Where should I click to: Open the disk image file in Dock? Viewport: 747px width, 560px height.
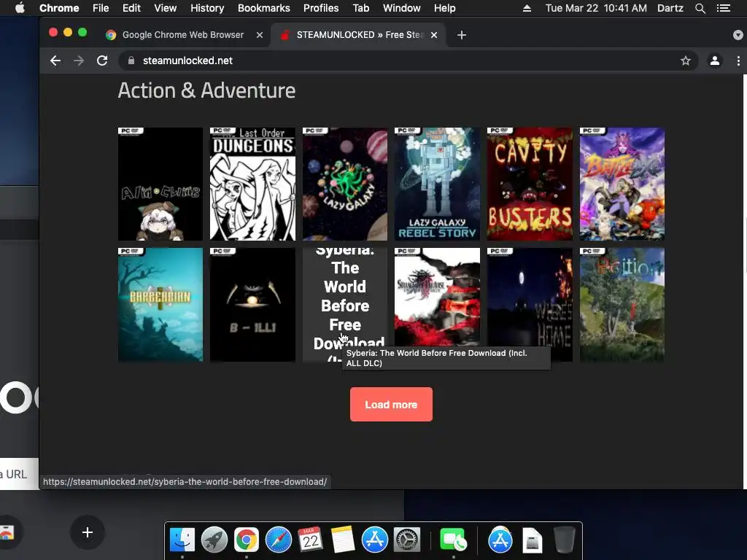click(532, 540)
